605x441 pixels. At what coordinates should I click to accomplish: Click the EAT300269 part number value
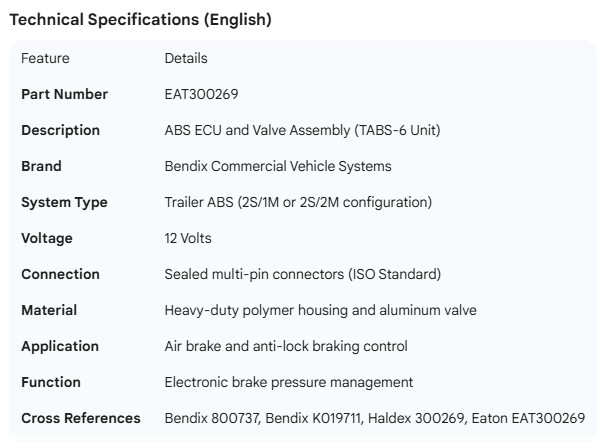(x=201, y=94)
